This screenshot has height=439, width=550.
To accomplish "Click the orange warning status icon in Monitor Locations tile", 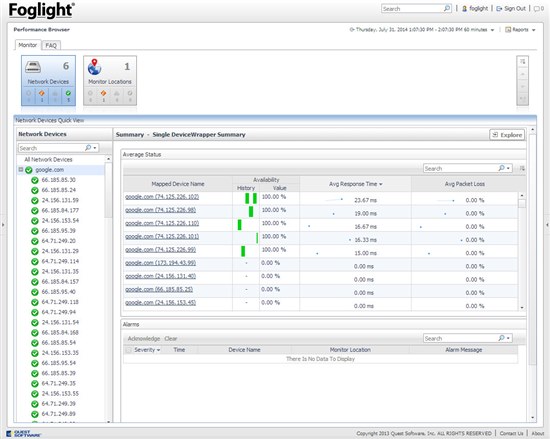I will [103, 93].
